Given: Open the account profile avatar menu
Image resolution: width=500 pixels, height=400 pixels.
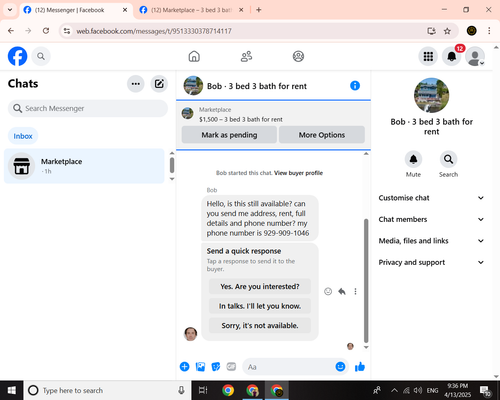Looking at the screenshot, I should point(475,56).
